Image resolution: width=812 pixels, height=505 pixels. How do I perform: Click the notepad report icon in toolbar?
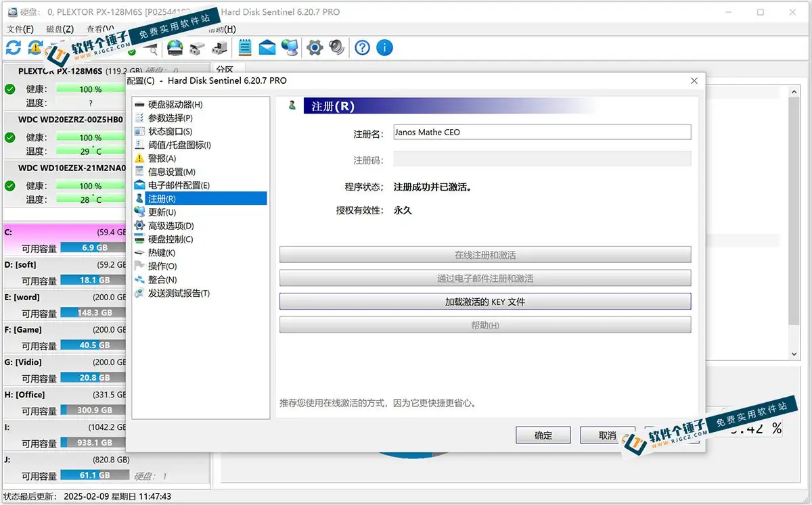245,47
